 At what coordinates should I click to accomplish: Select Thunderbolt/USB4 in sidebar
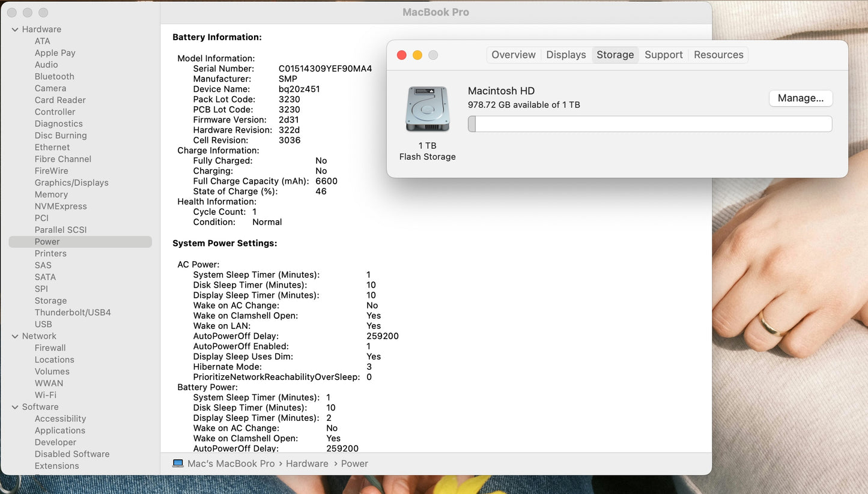click(x=73, y=312)
